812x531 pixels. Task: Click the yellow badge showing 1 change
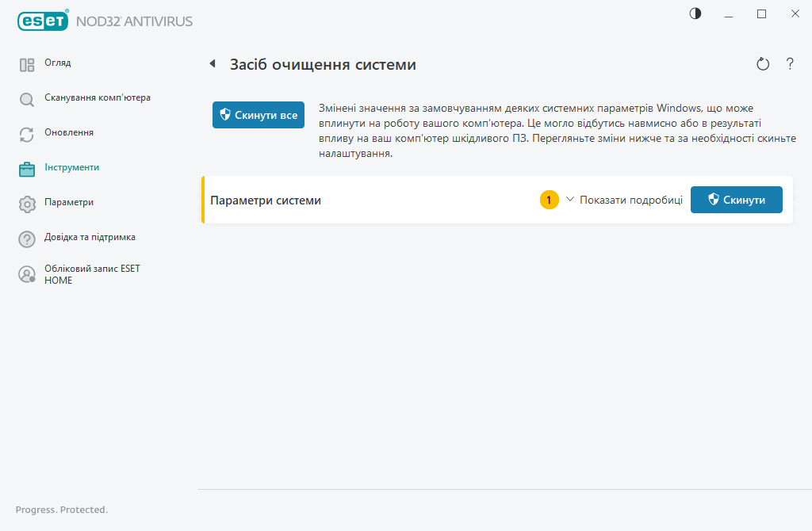pos(549,200)
